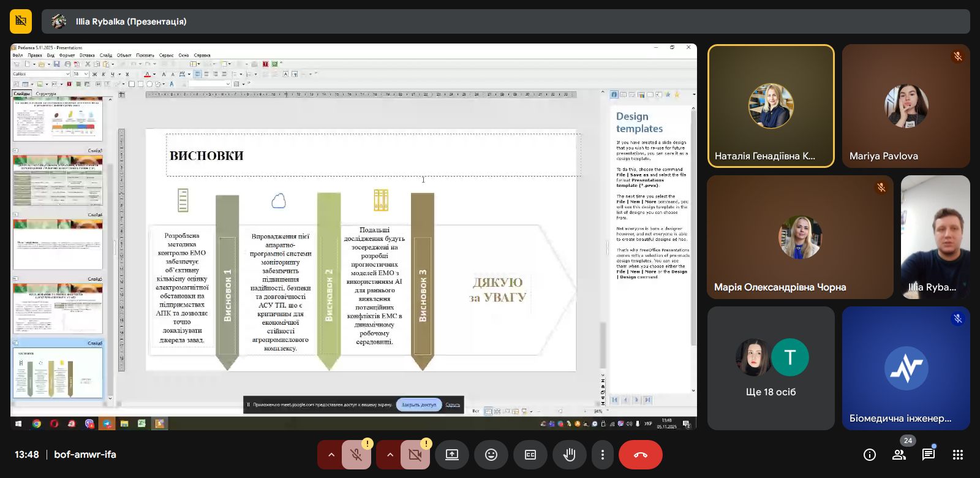
Task: Click the Скрыть link in sharing bar
Action: [x=453, y=404]
